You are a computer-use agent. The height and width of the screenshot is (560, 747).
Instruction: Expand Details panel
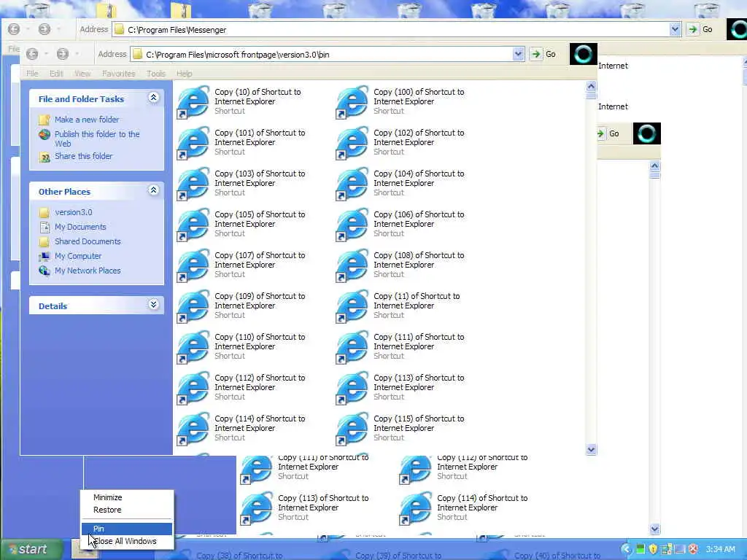153,305
